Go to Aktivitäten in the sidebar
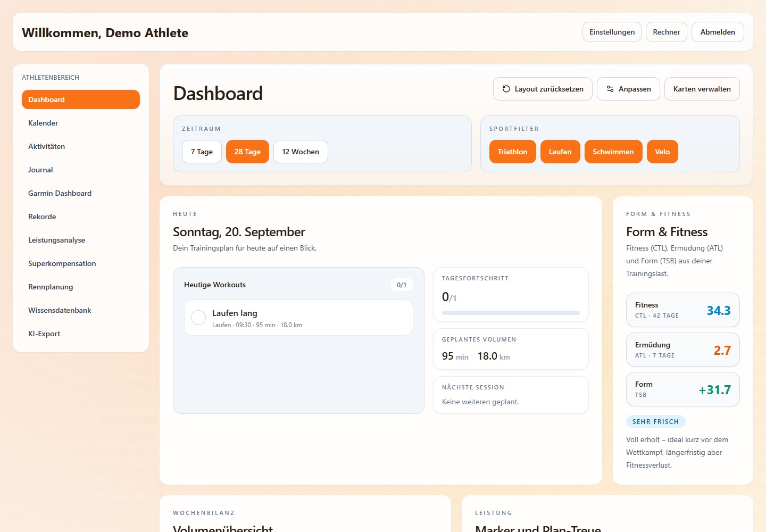 [x=81, y=146]
